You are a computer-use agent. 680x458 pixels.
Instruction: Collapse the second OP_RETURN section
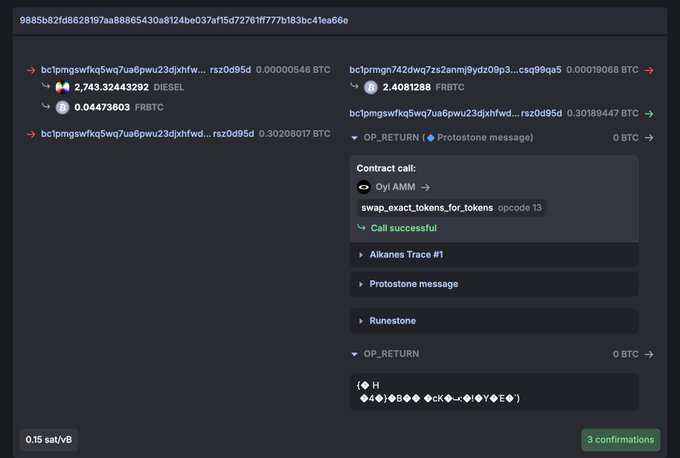coord(354,354)
